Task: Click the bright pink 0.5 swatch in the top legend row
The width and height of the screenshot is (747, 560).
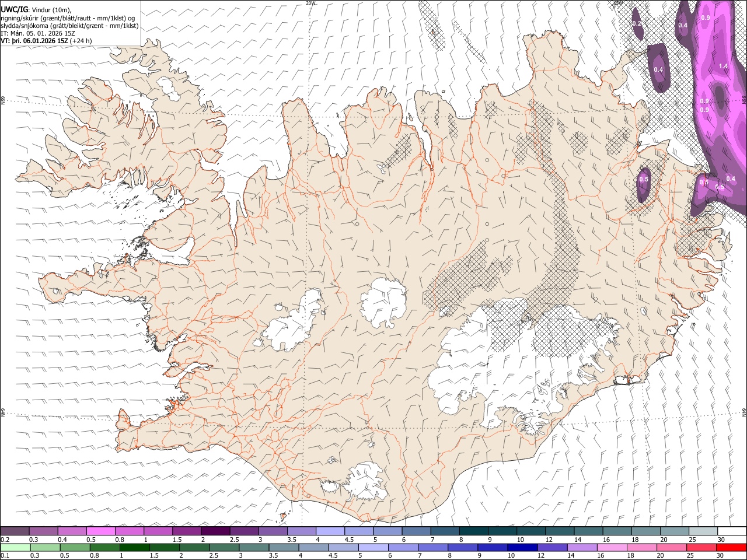Action: [100, 531]
